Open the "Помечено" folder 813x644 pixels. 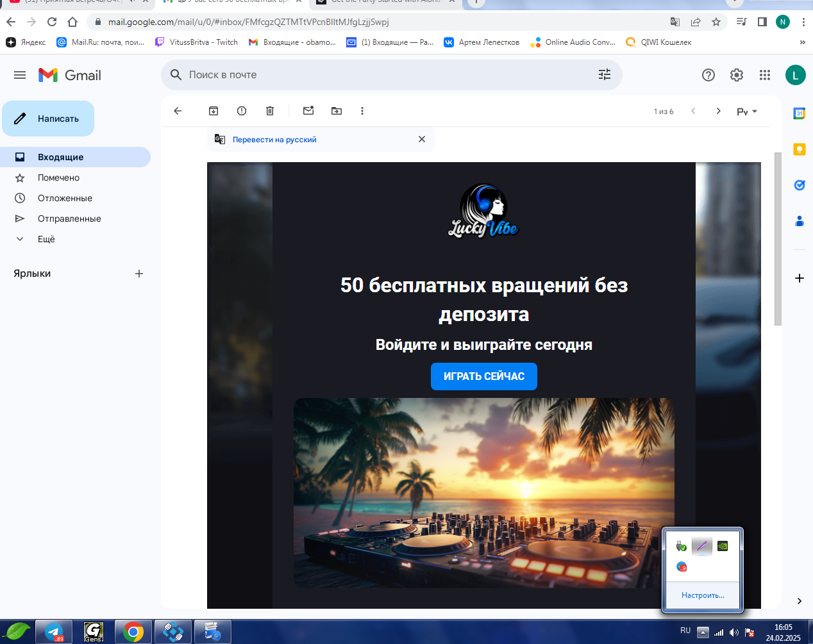[x=58, y=178]
